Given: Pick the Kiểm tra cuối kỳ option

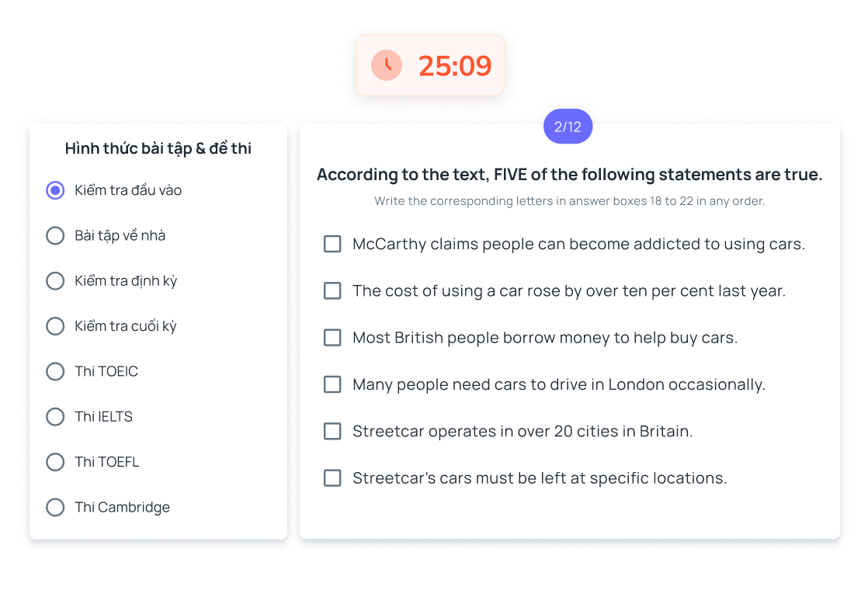Looking at the screenshot, I should coord(55,326).
